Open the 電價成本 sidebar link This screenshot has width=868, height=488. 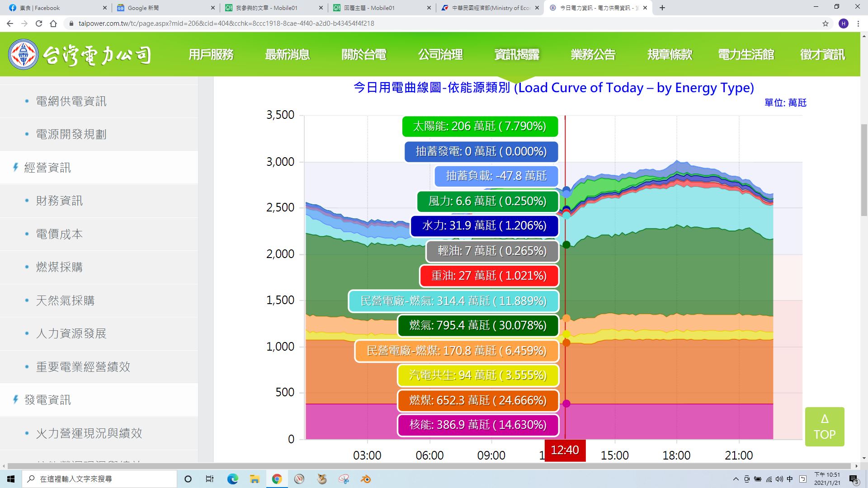click(59, 234)
